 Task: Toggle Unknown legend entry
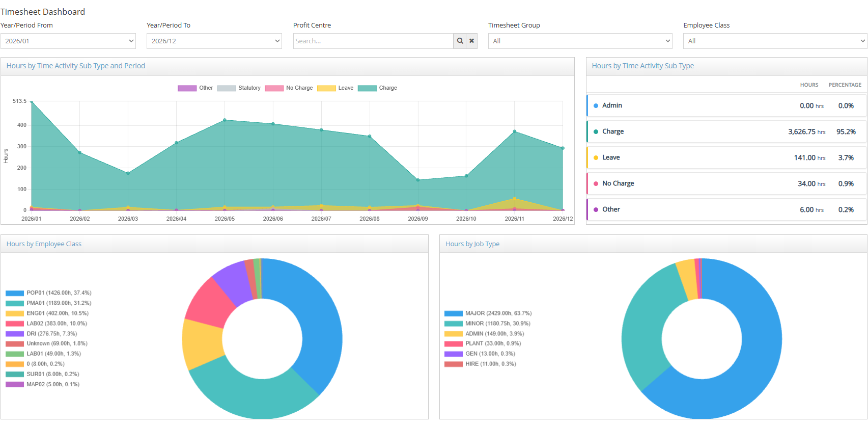(x=46, y=343)
